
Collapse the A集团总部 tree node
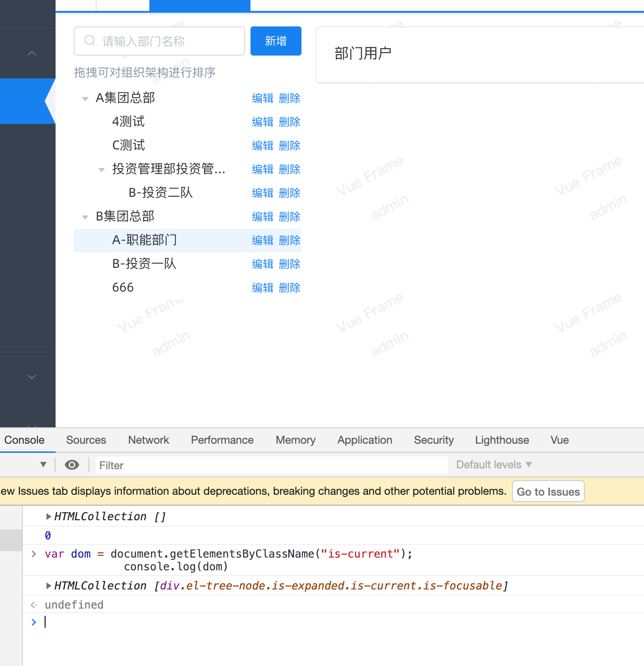85,98
